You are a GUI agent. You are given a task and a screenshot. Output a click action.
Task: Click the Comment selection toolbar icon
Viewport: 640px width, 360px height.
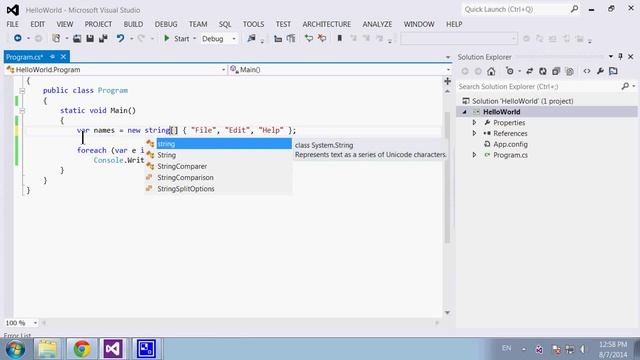pos(278,38)
